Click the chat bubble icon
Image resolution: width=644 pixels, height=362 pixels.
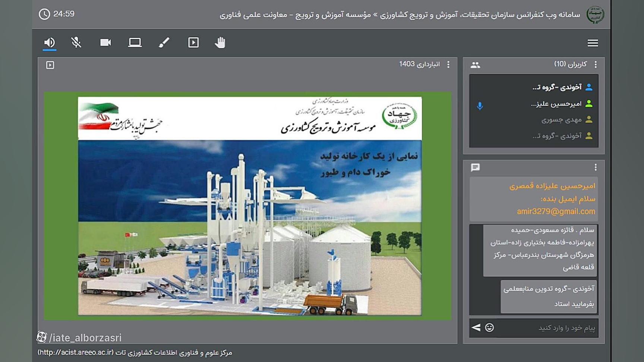(475, 168)
